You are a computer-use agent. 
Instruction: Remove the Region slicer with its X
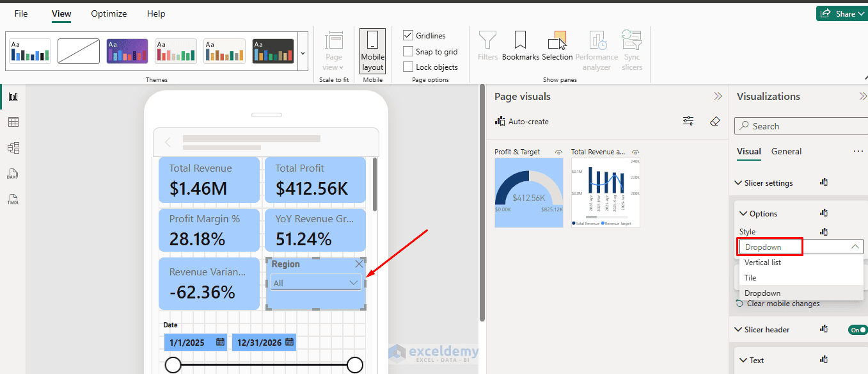click(359, 264)
